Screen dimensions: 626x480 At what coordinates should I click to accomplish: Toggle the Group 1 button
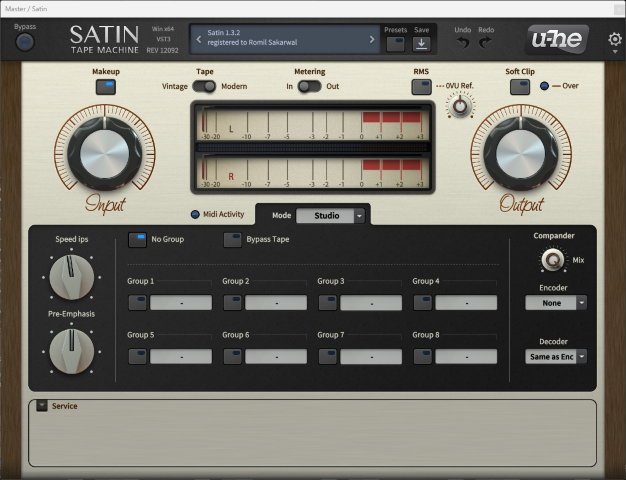137,303
